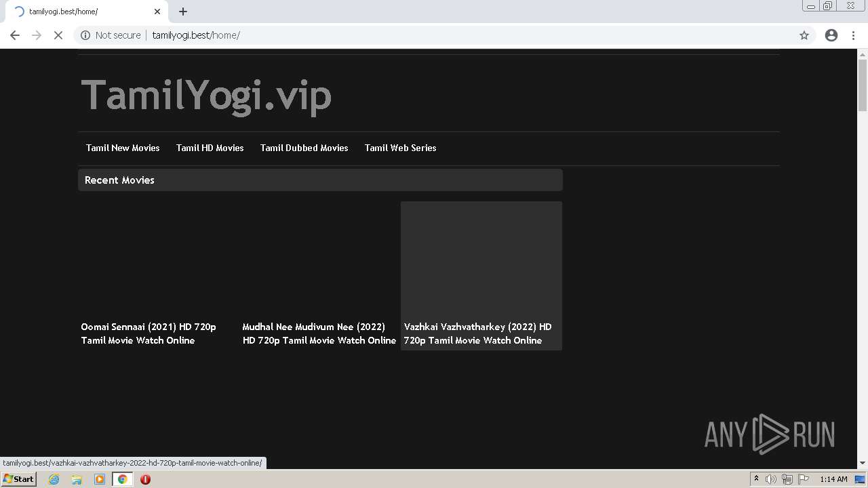Open Chrome's three-dot menu
Image resolution: width=868 pixels, height=488 pixels.
coord(854,35)
